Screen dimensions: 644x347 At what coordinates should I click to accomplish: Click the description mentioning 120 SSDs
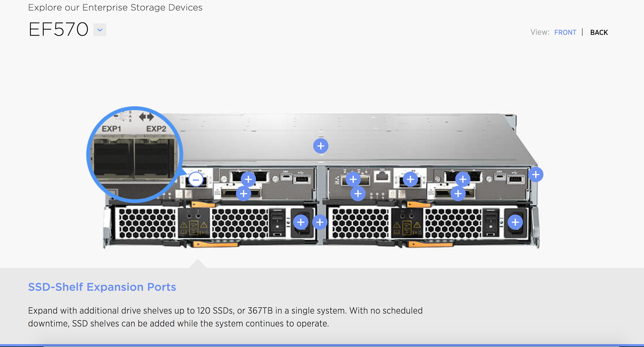tap(225, 317)
